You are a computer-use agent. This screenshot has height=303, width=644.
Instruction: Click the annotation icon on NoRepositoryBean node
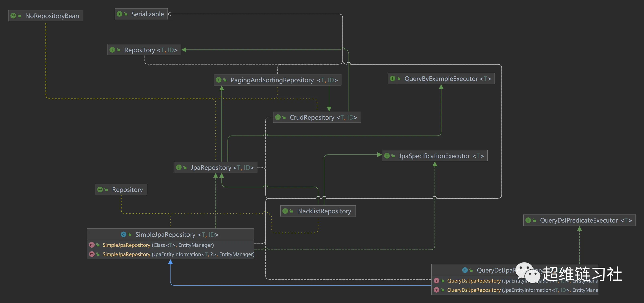pyautogui.click(x=13, y=16)
